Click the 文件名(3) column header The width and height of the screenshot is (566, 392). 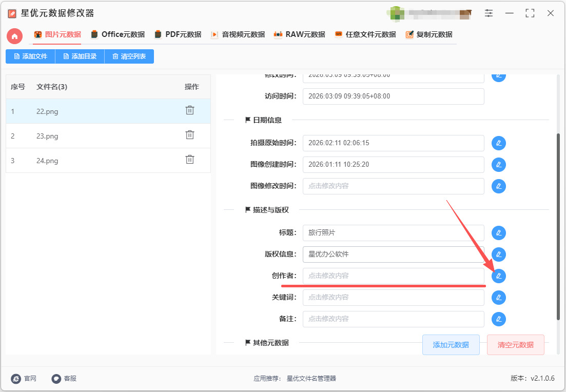(52, 87)
